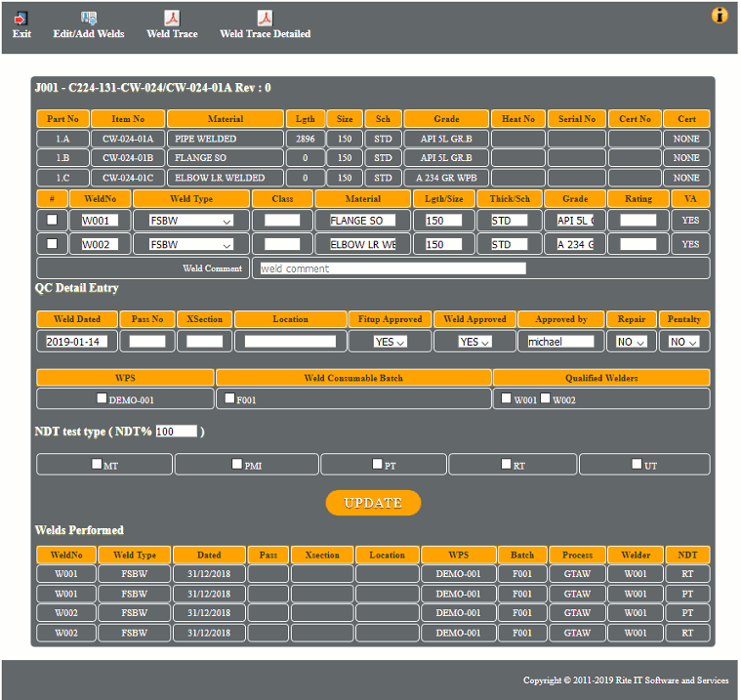This screenshot has height=700, width=741.
Task: Click the NDT% value field
Action: point(176,432)
